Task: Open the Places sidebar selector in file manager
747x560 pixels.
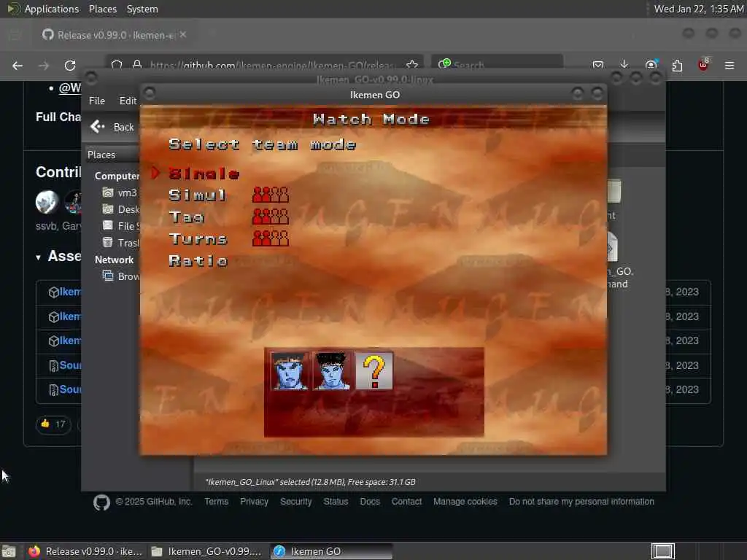Action: 112,155
